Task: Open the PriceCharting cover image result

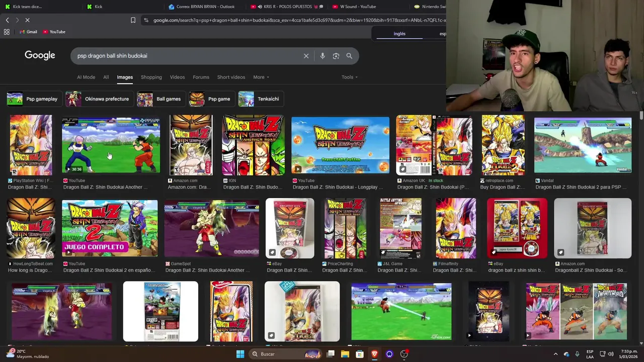Action: (345, 228)
